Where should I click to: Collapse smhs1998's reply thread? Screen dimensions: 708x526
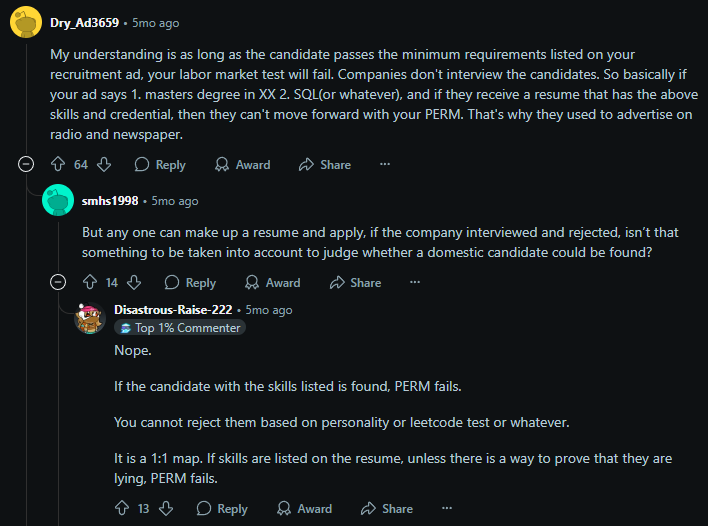[58, 283]
